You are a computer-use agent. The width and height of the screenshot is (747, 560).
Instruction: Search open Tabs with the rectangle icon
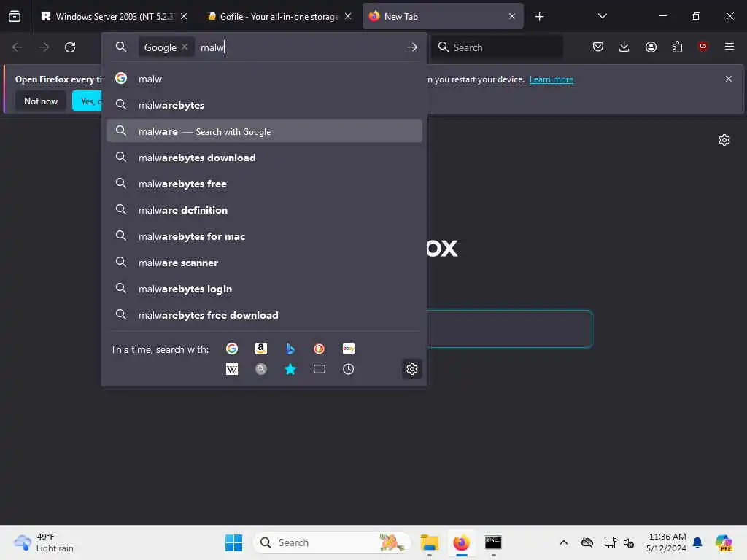click(320, 369)
